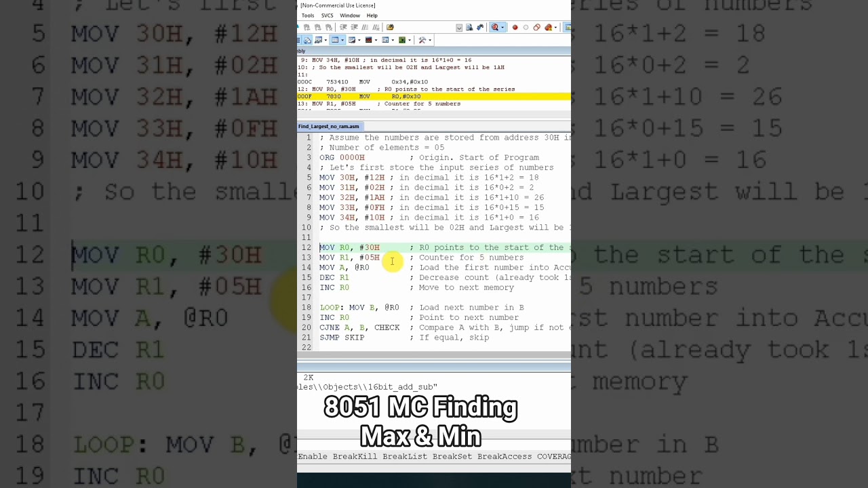Viewport: 868px width, 488px height.
Task: Click the incremental find binoculars icon
Action: tap(479, 27)
